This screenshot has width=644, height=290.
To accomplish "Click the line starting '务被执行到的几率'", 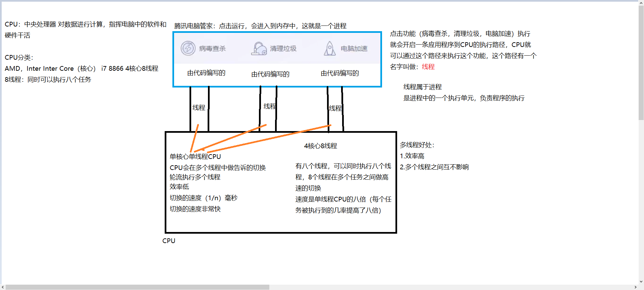I will tap(338, 210).
